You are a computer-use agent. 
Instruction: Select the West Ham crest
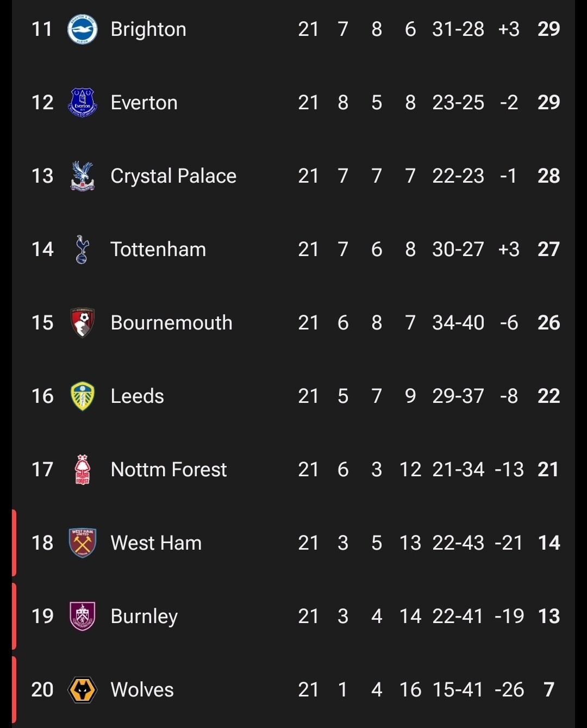pos(82,543)
